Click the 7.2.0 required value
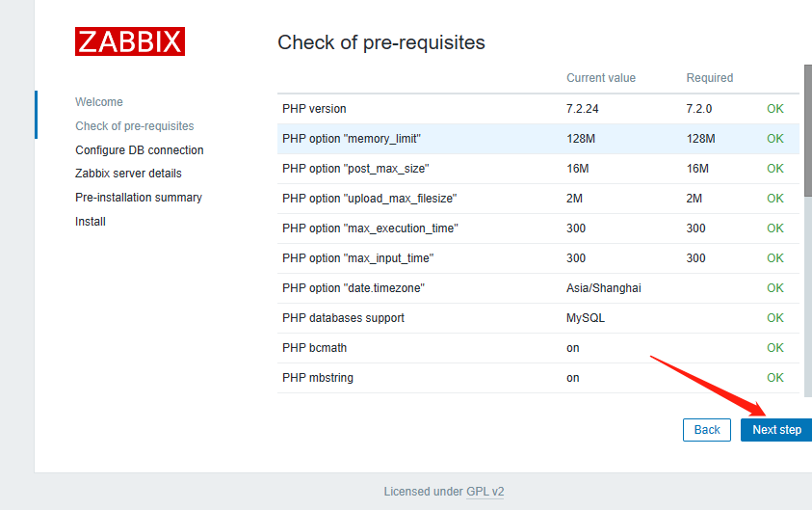The height and width of the screenshot is (510, 812). (698, 109)
